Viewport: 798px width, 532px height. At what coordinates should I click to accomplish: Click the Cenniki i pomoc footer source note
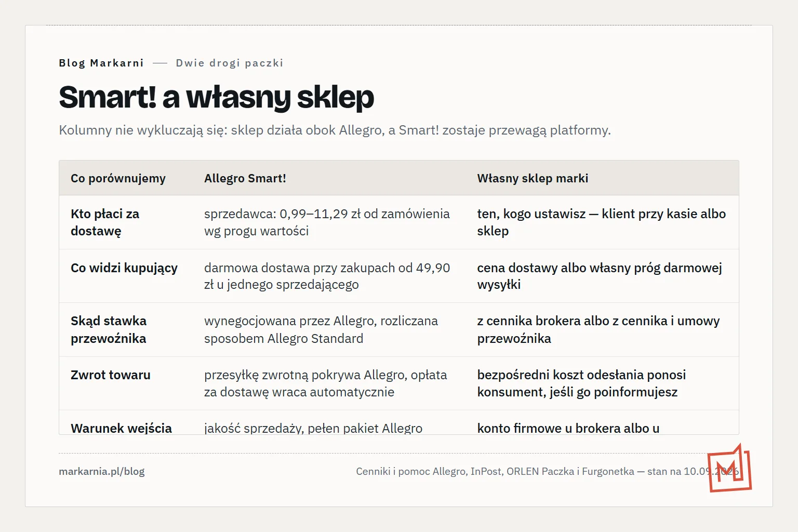pos(547,471)
